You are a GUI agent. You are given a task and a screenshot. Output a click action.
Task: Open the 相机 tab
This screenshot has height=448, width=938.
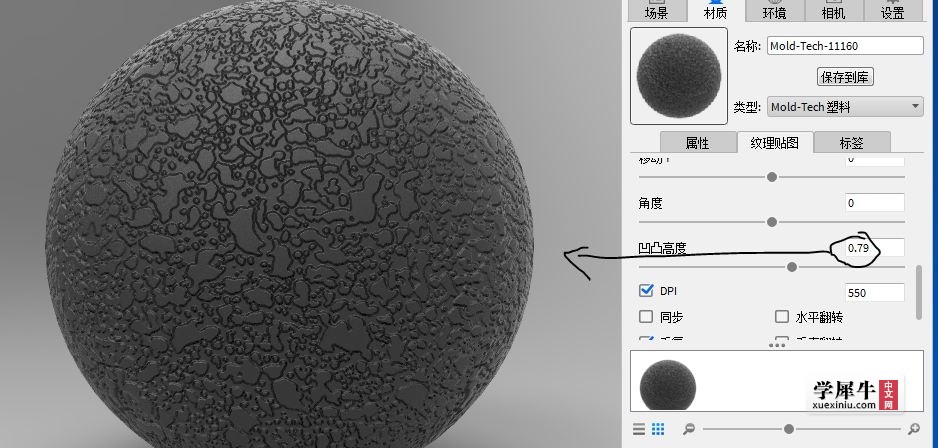pyautogui.click(x=833, y=11)
